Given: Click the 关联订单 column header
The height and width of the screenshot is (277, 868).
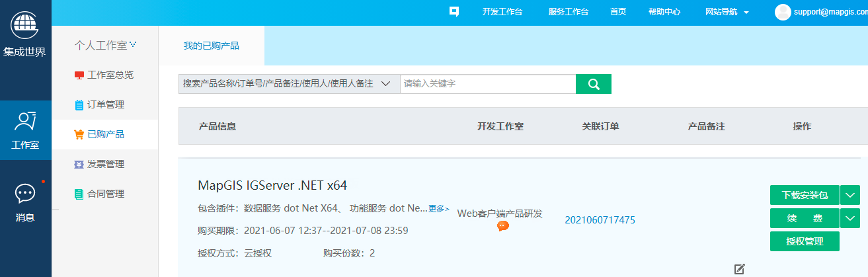Looking at the screenshot, I should tap(600, 126).
